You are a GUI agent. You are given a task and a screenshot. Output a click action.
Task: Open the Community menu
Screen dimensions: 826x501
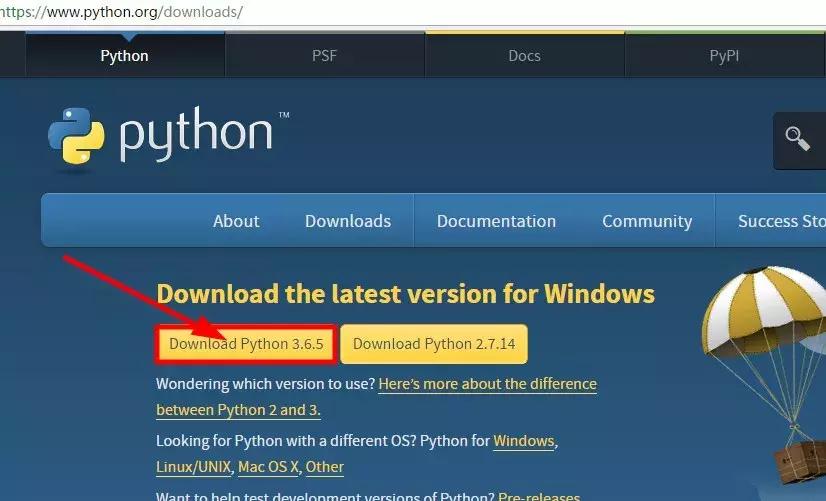pyautogui.click(x=647, y=221)
